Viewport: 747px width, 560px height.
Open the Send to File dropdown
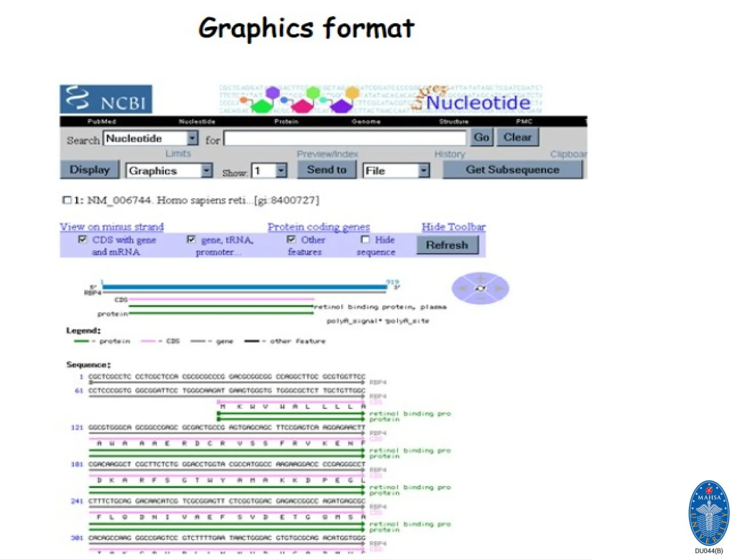tap(423, 171)
